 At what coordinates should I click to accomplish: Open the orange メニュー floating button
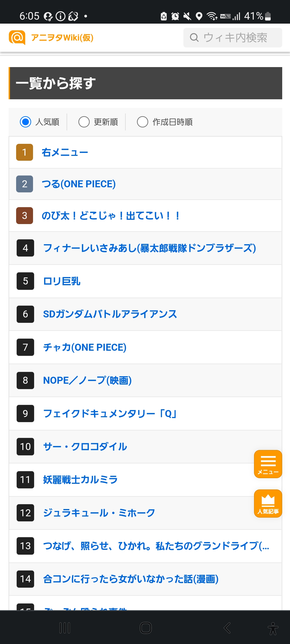tap(268, 464)
